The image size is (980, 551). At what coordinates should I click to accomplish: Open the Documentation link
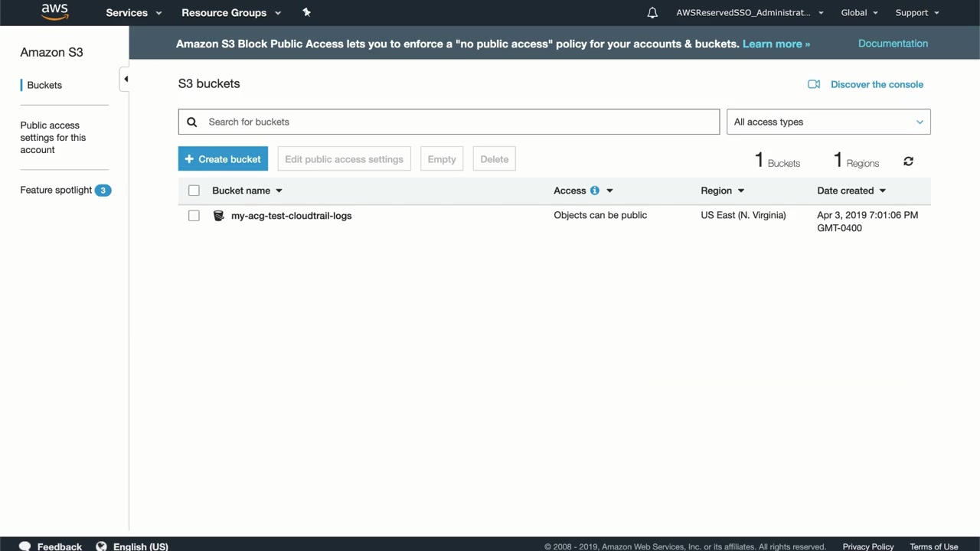893,44
